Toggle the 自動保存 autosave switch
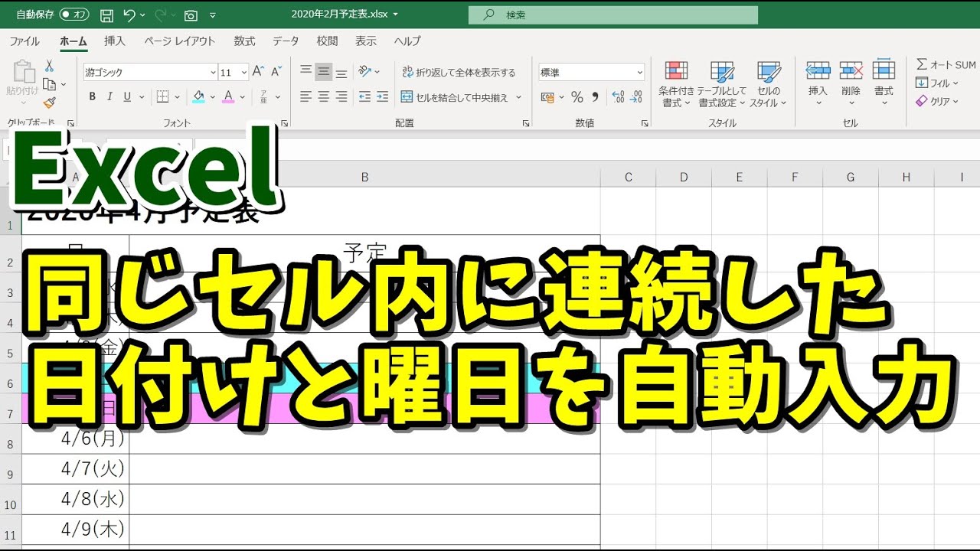 (x=74, y=15)
